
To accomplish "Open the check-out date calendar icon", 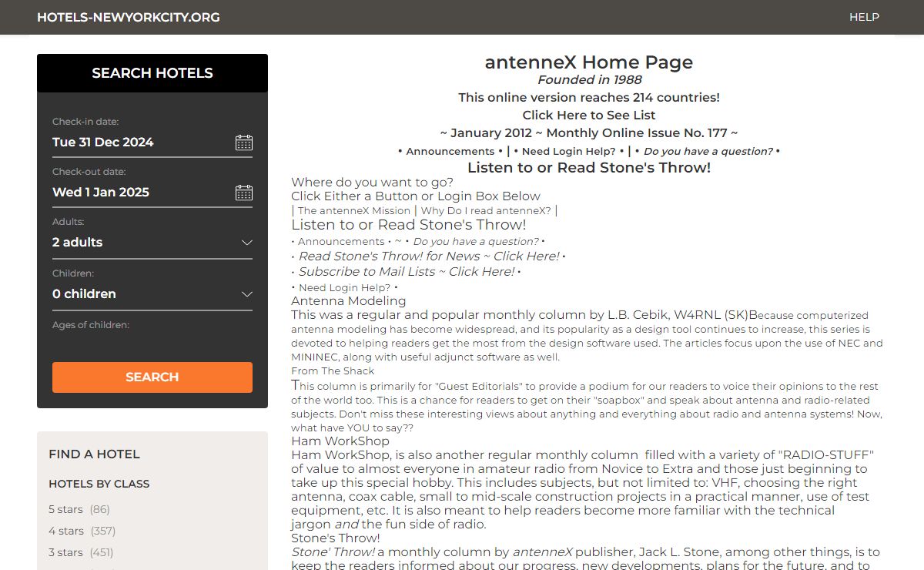I will point(243,193).
